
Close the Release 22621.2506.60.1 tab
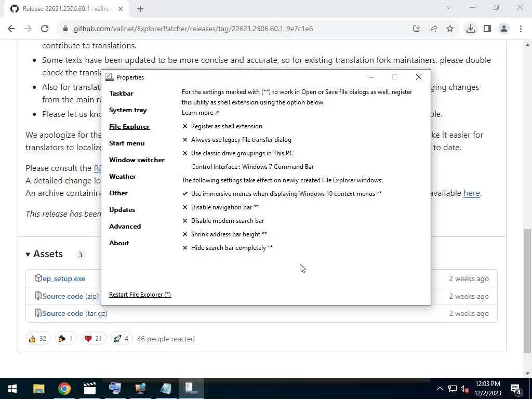pyautogui.click(x=121, y=9)
